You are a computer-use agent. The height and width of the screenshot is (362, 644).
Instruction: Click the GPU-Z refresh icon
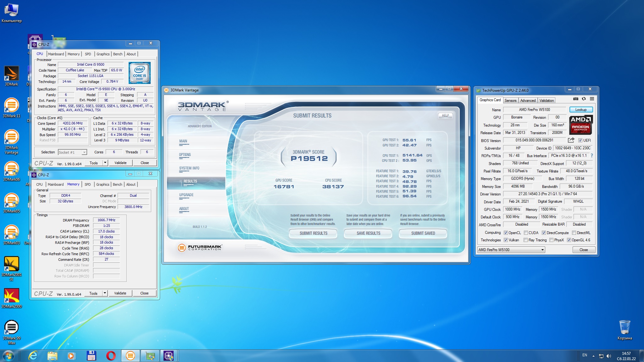point(584,99)
